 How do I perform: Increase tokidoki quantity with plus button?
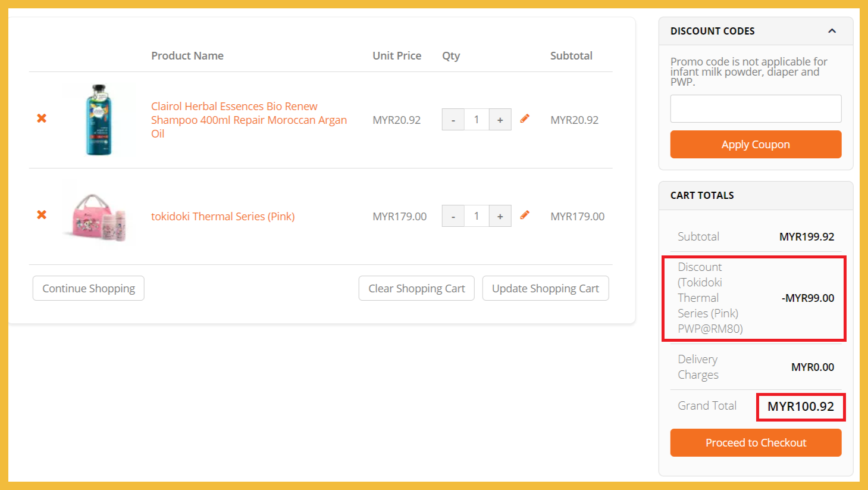point(500,216)
